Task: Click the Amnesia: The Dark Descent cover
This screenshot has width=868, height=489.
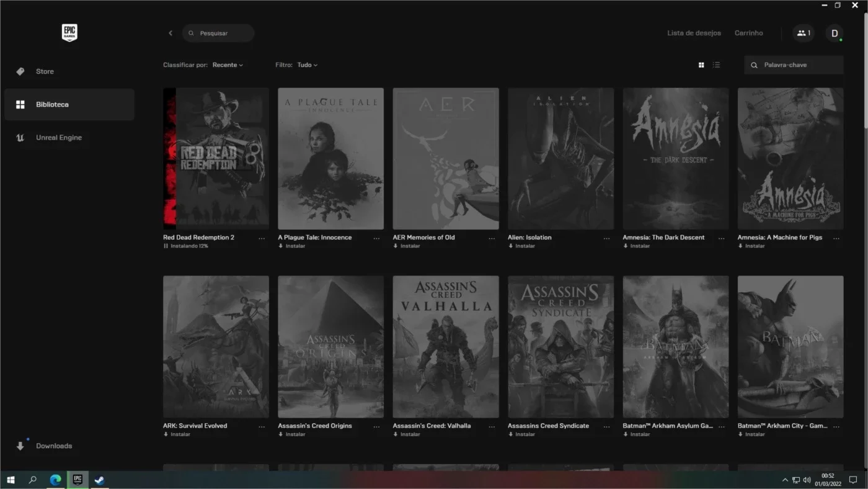Action: pos(676,158)
